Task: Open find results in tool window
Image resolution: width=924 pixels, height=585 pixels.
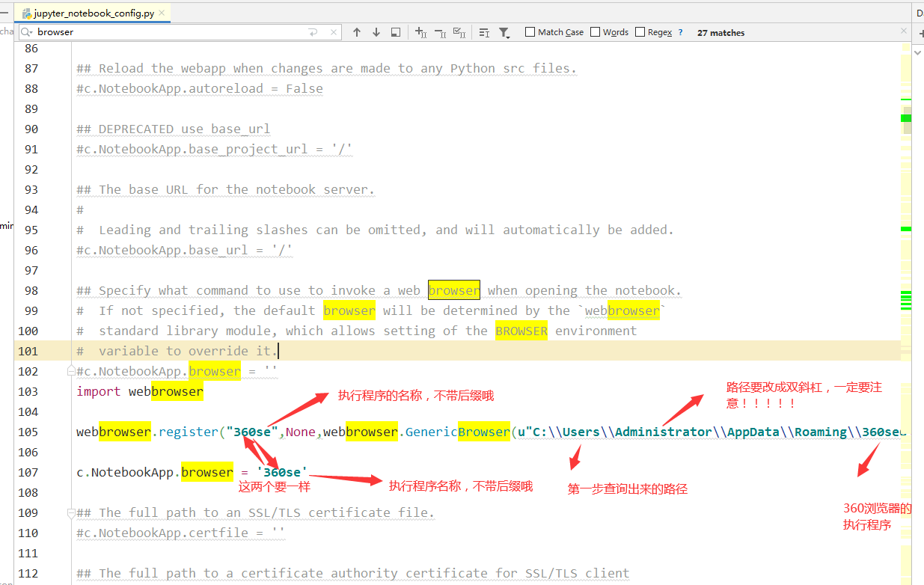Action: (x=396, y=32)
